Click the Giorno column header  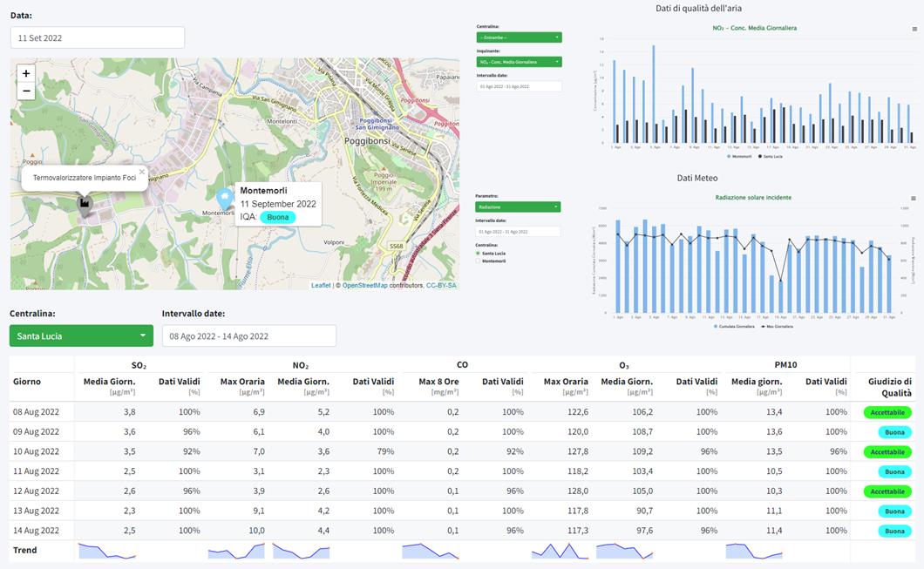27,382
